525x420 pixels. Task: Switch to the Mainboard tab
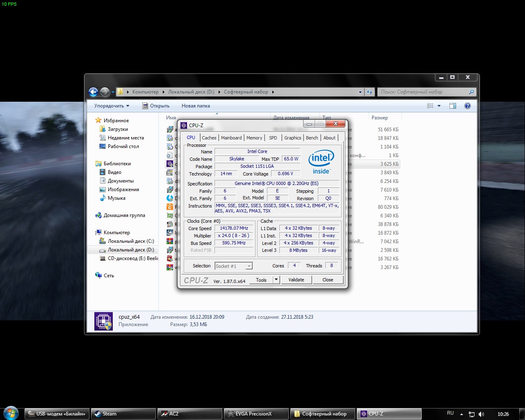[231, 138]
